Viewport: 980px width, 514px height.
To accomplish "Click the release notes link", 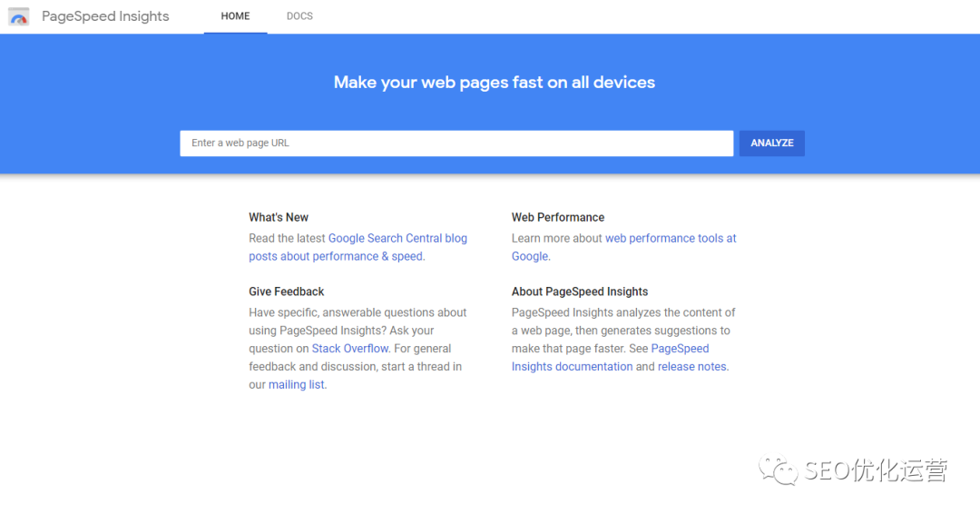I will pyautogui.click(x=692, y=367).
